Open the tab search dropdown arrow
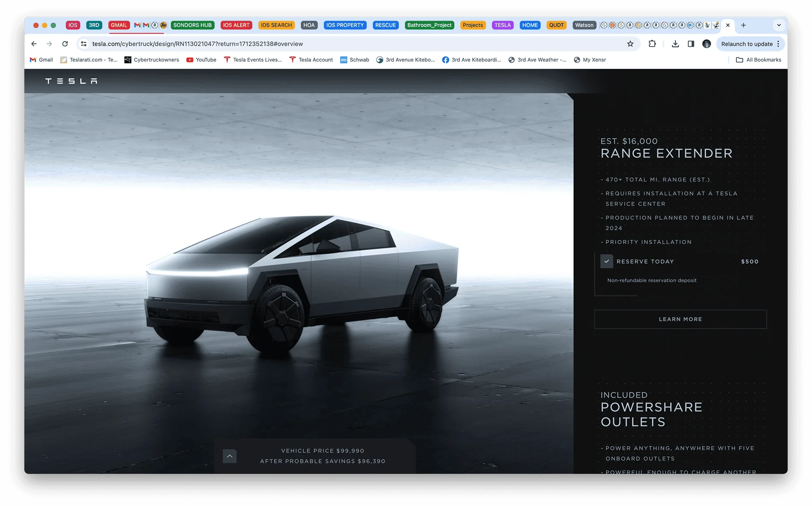The height and width of the screenshot is (506, 812). click(x=779, y=25)
